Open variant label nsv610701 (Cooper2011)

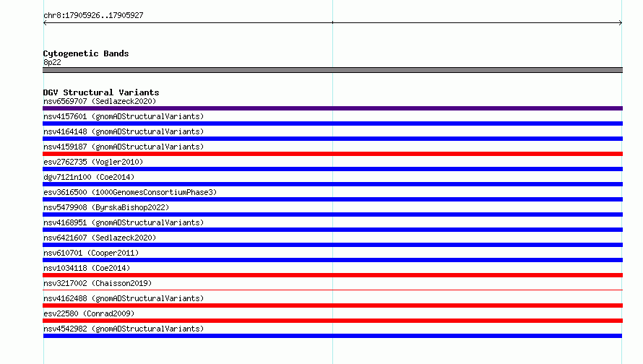click(x=91, y=253)
